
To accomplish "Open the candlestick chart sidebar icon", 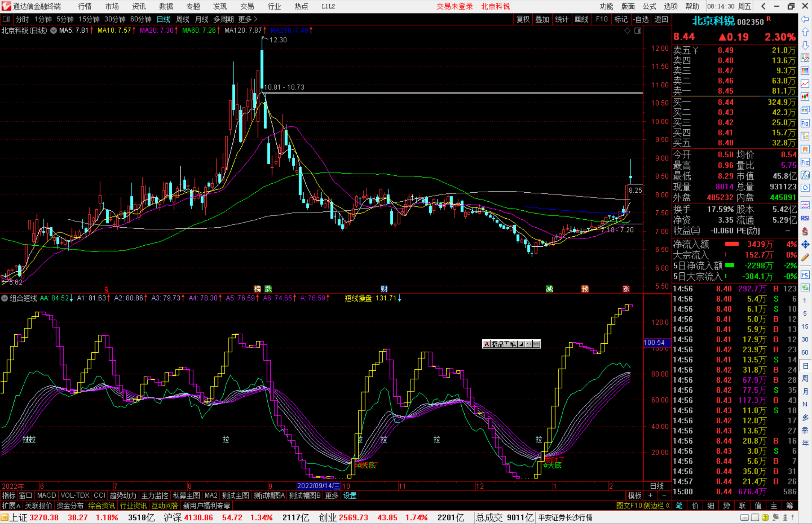I will point(805,97).
